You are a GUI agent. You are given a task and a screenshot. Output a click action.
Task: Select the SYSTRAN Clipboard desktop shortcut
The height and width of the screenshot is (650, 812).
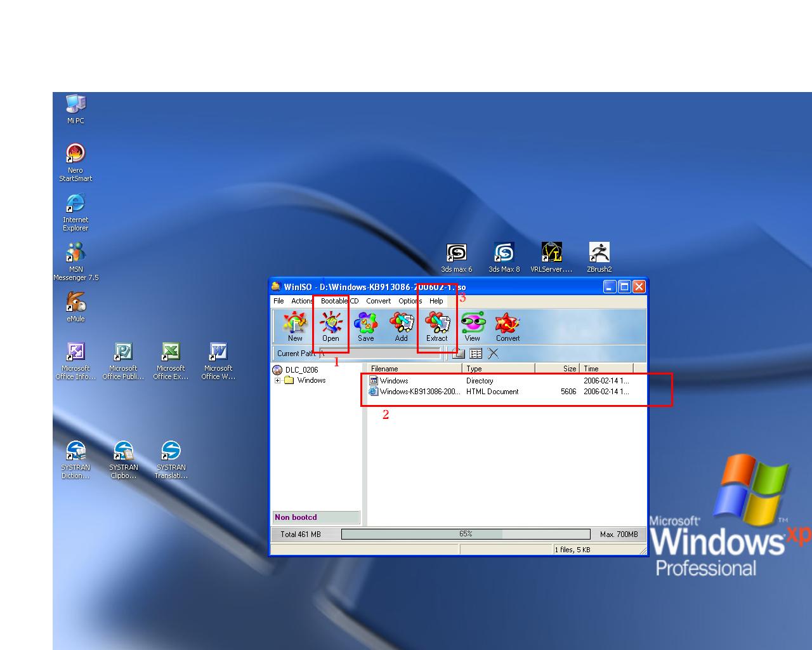pos(123,460)
